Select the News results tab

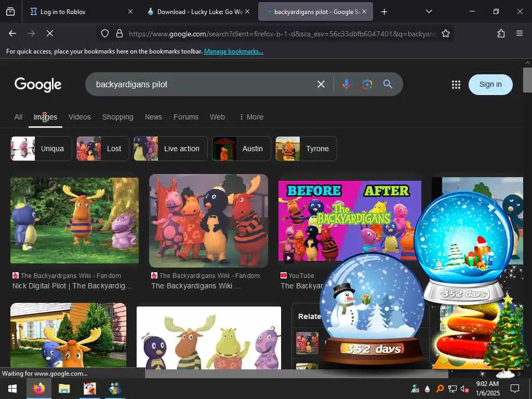[x=153, y=117]
